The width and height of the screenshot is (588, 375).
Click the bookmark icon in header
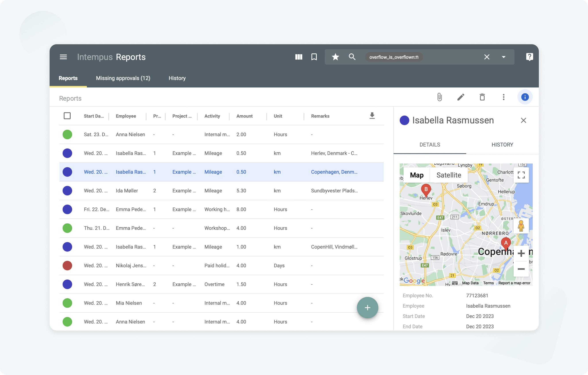314,57
